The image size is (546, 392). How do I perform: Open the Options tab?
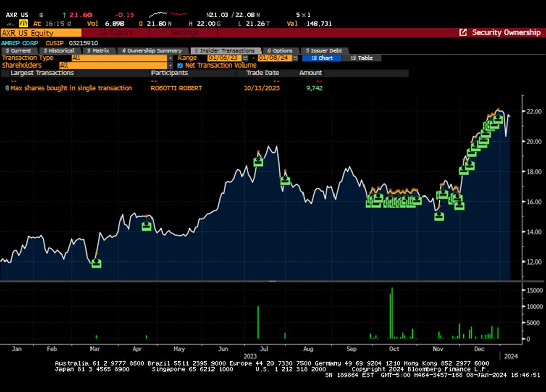coord(280,51)
